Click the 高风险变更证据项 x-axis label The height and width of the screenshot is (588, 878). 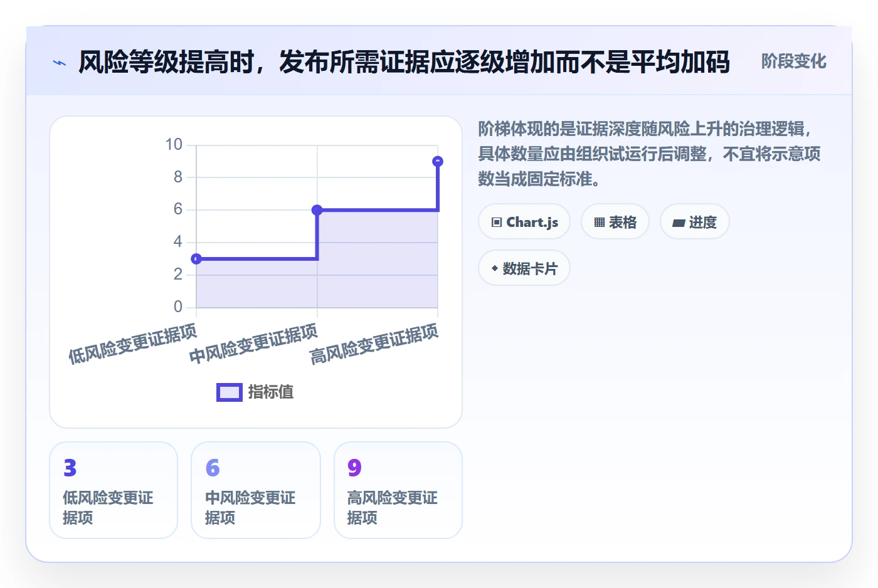point(374,344)
